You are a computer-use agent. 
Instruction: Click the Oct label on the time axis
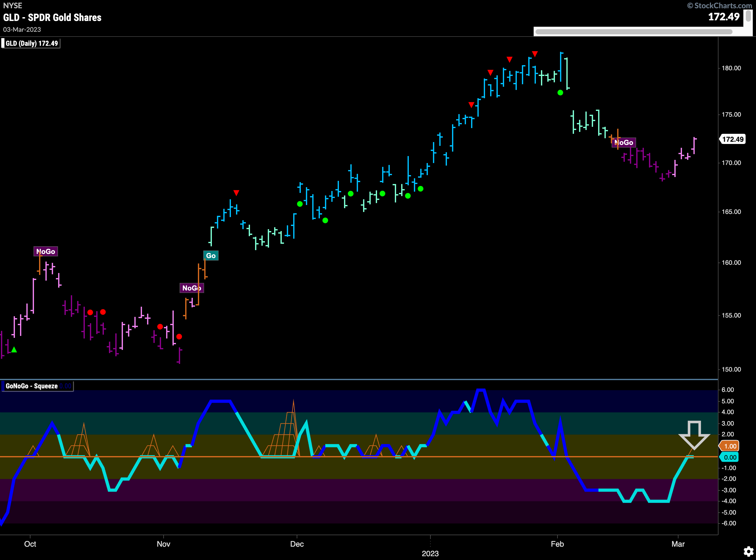click(x=30, y=544)
